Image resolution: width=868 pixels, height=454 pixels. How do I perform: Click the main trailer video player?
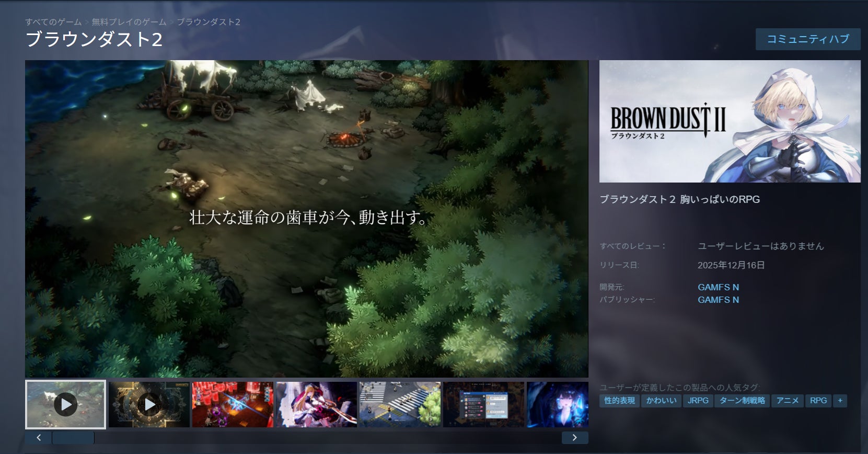tap(307, 219)
